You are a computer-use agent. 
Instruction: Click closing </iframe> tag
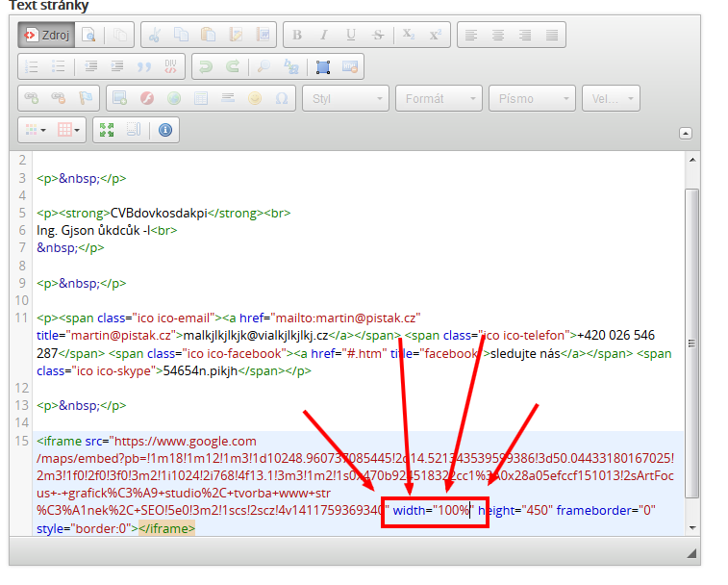coord(166,529)
